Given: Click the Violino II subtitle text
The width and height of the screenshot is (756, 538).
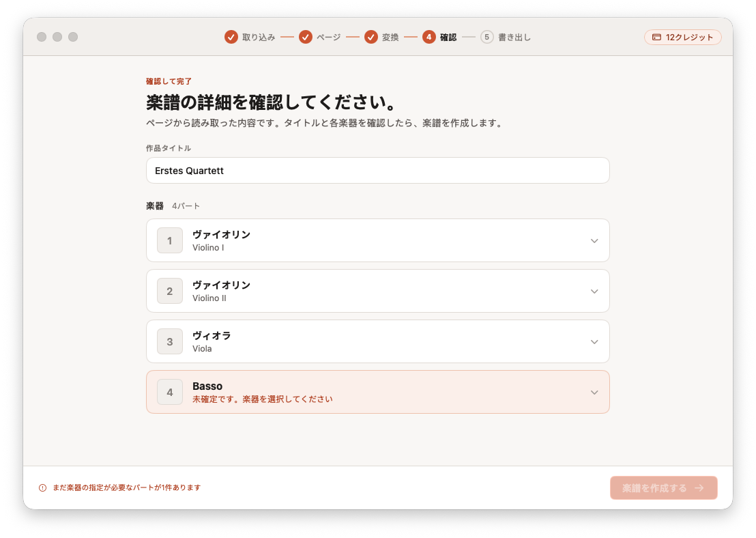Looking at the screenshot, I should tap(209, 298).
